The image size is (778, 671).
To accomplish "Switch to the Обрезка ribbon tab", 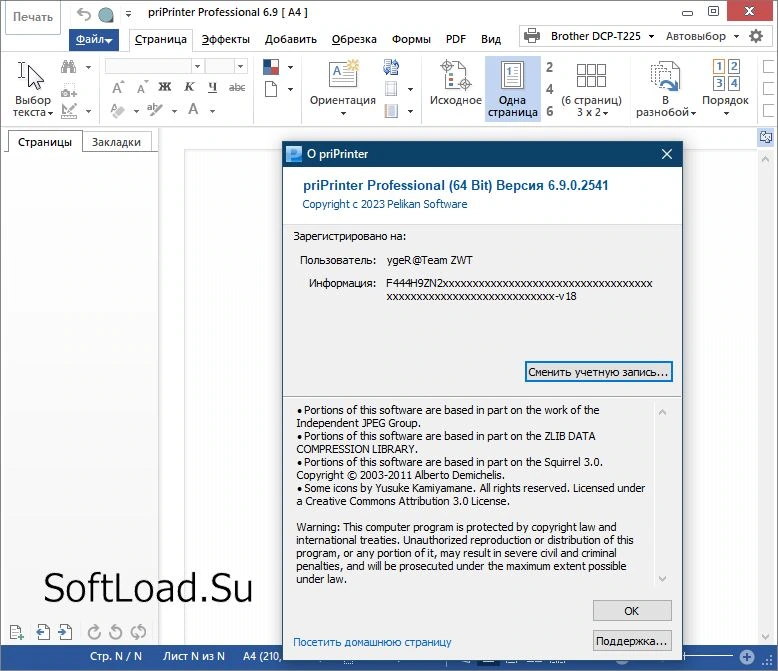I will [354, 40].
